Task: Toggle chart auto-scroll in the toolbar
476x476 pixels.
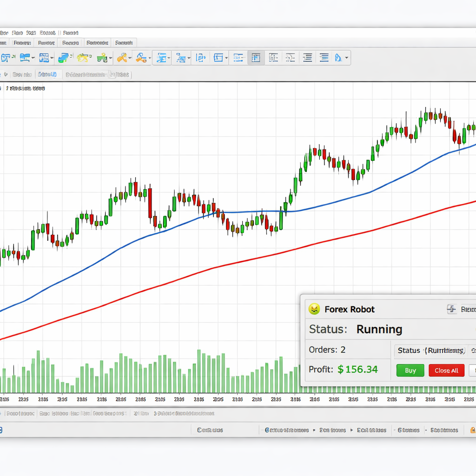Action: pyautogui.click(x=273, y=58)
